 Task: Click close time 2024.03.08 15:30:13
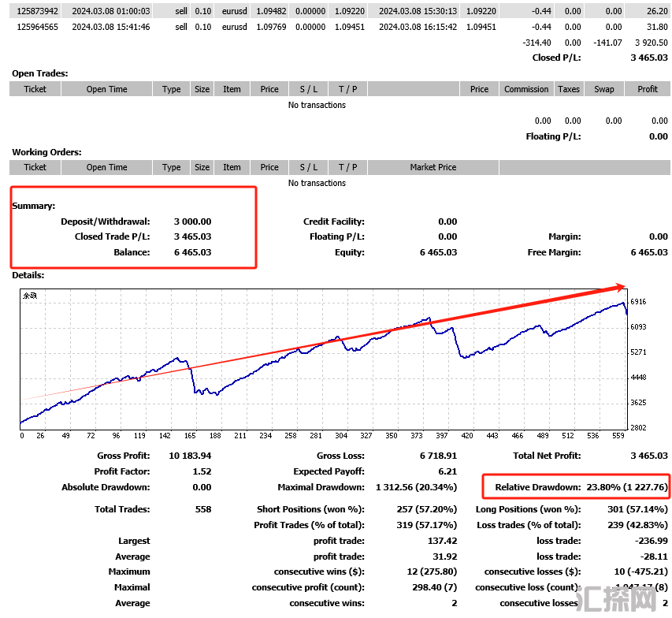coord(418,11)
